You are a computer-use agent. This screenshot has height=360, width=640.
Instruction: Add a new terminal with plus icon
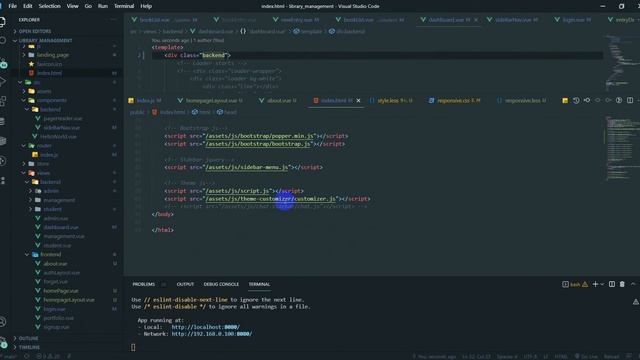pos(595,284)
